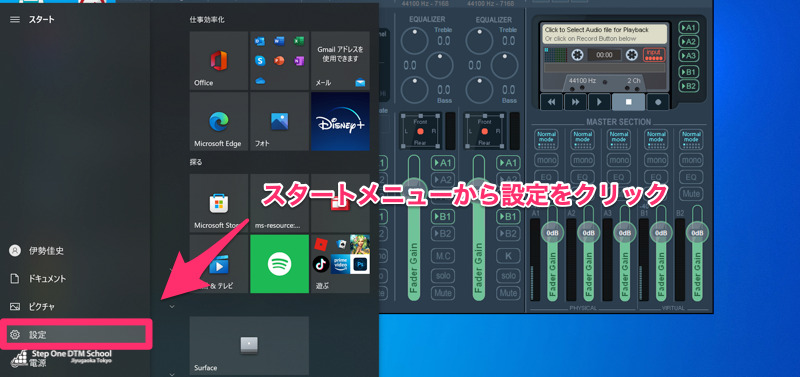Open the 遊ぶ games folder tile
The height and width of the screenshot is (377, 800).
(340, 264)
